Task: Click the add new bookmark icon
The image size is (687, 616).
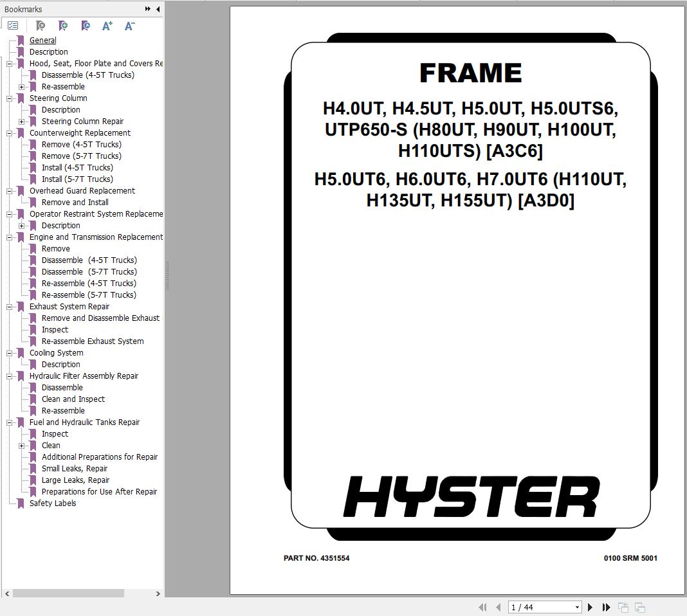Action: tap(63, 26)
